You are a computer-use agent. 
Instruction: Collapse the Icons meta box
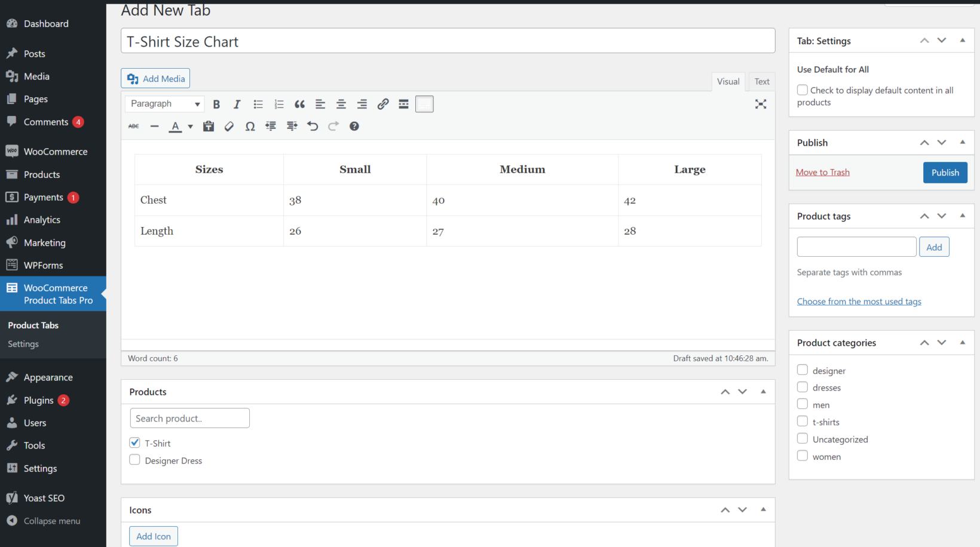763,510
